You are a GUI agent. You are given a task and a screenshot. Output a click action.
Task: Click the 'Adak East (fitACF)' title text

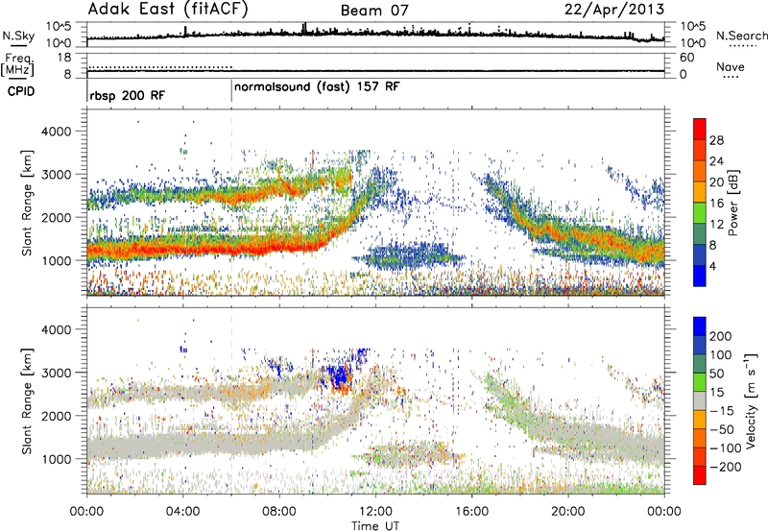[167, 9]
